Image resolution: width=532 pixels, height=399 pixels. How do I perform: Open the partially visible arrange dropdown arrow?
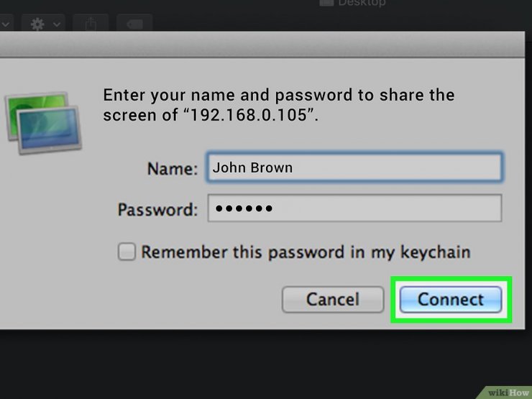coord(6,24)
